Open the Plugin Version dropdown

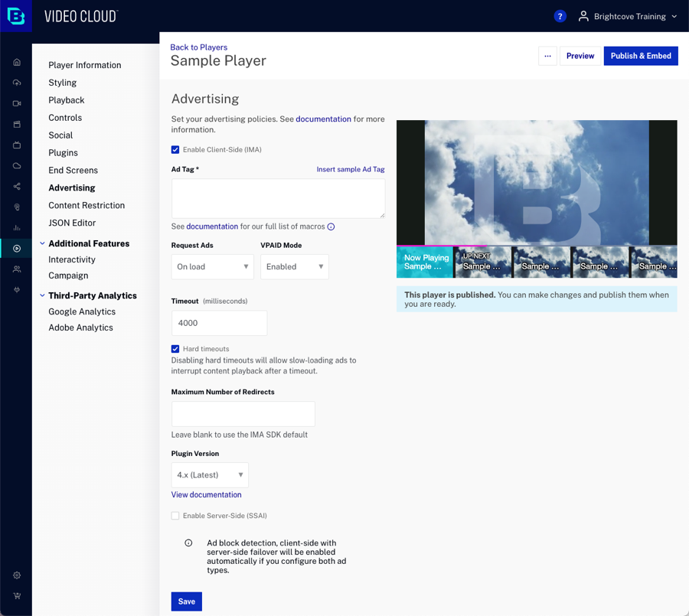209,475
